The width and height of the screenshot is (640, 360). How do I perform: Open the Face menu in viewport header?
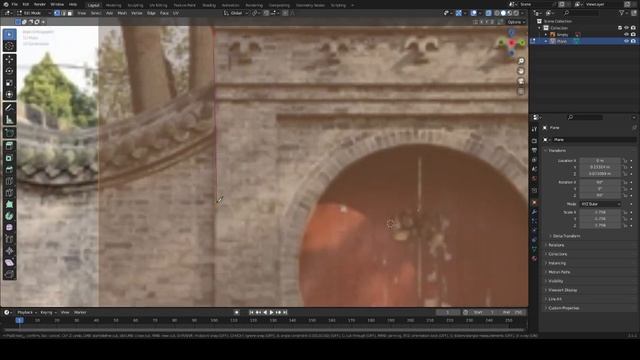164,13
